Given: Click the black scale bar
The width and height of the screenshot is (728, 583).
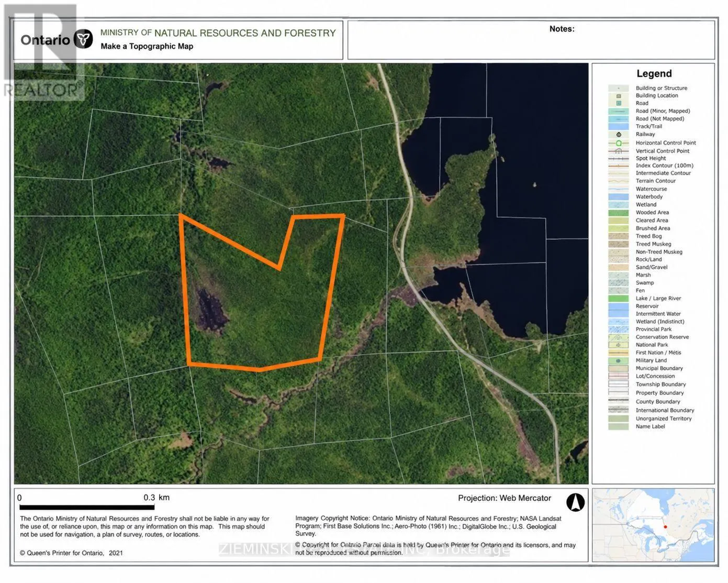Looking at the screenshot, I should tap(87, 507).
